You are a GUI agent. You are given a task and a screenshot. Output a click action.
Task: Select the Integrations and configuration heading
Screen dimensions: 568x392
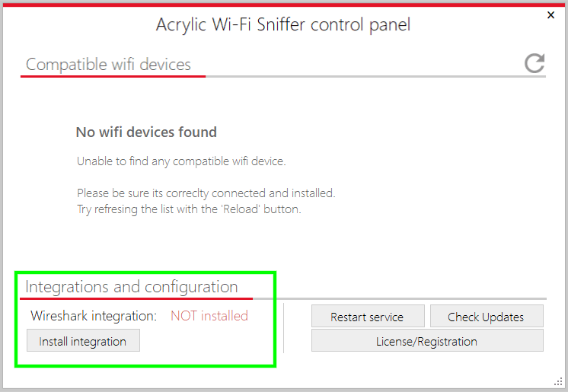(x=132, y=286)
